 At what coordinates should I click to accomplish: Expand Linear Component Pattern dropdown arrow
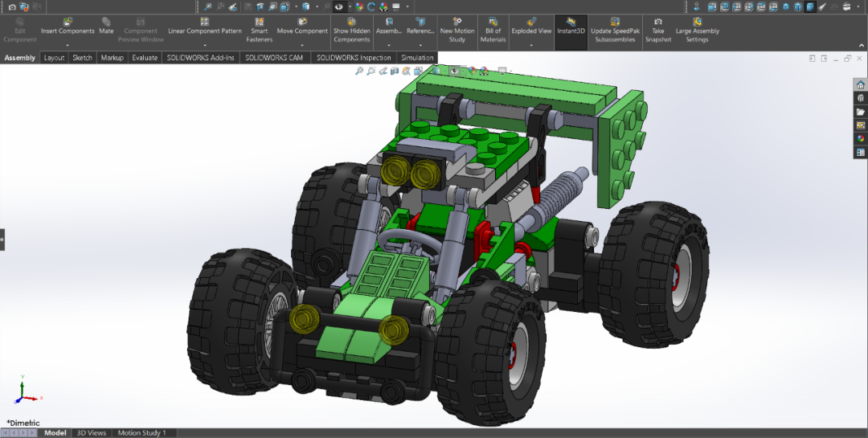pos(205,45)
